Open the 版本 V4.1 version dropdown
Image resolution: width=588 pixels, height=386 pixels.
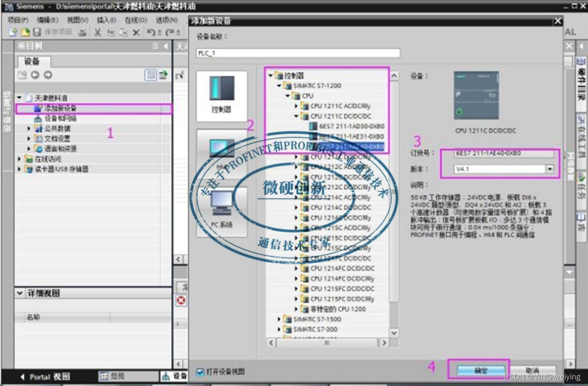550,169
